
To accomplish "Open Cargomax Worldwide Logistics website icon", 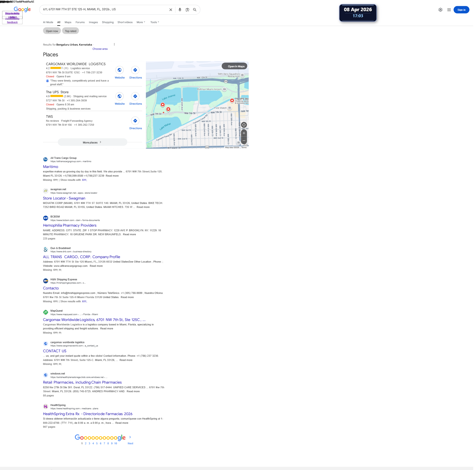I will (x=119, y=70).
